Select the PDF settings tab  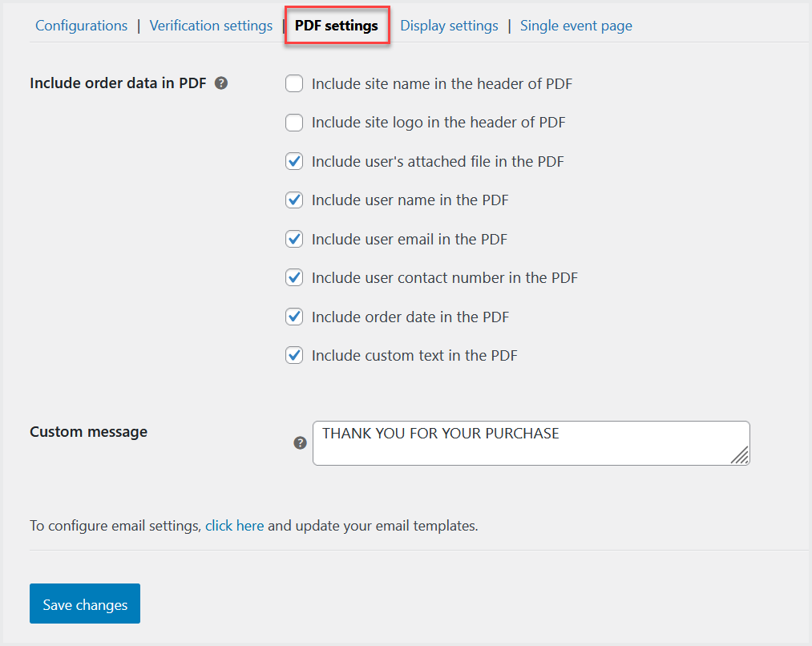[337, 26]
